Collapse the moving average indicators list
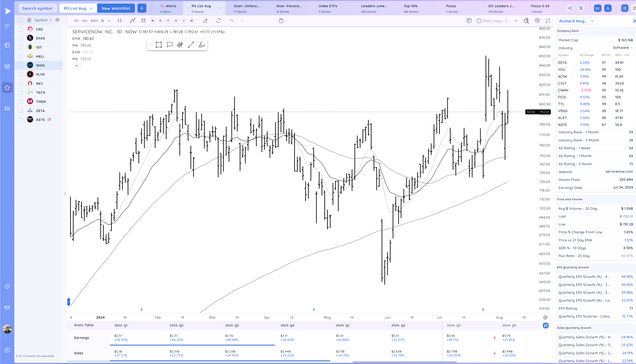The width and height of the screenshot is (636, 364). tap(76, 66)
